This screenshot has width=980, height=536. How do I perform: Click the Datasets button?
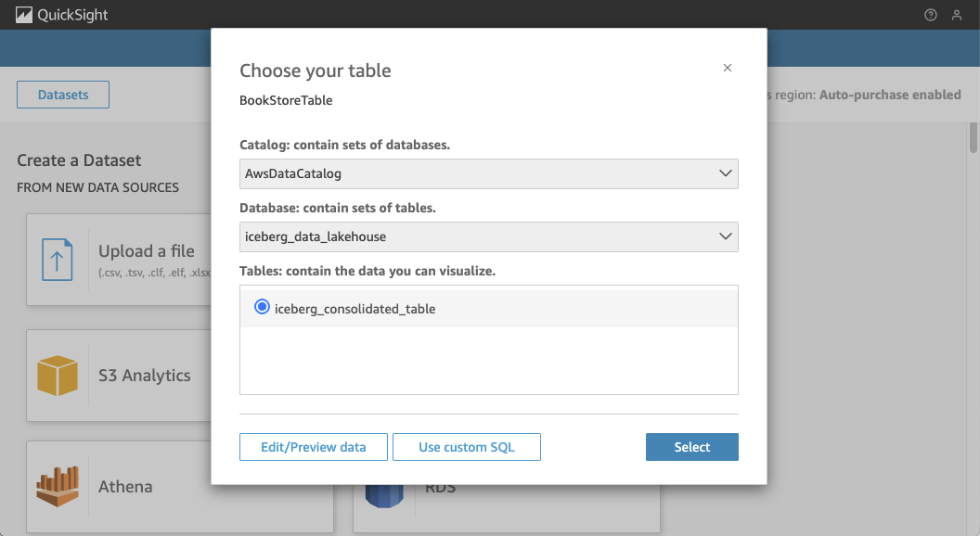click(63, 95)
